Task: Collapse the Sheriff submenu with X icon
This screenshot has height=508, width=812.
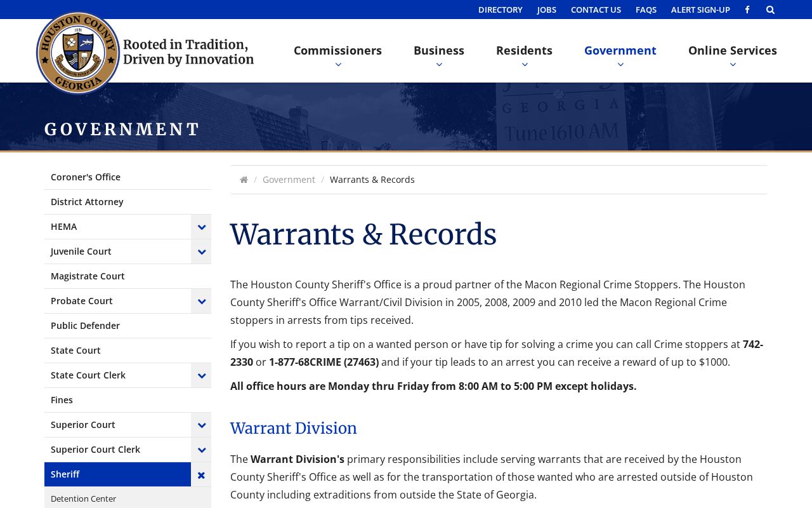Action: click(201, 474)
